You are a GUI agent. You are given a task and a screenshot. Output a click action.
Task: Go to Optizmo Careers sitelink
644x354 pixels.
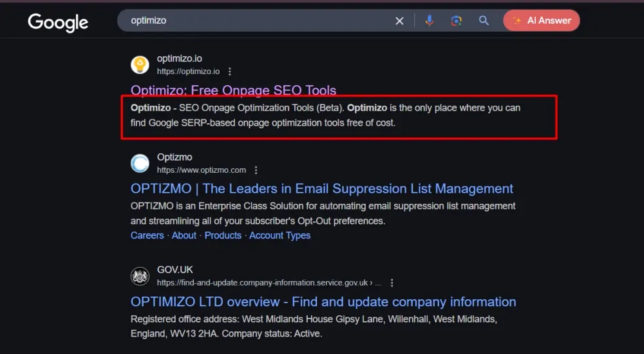click(147, 235)
